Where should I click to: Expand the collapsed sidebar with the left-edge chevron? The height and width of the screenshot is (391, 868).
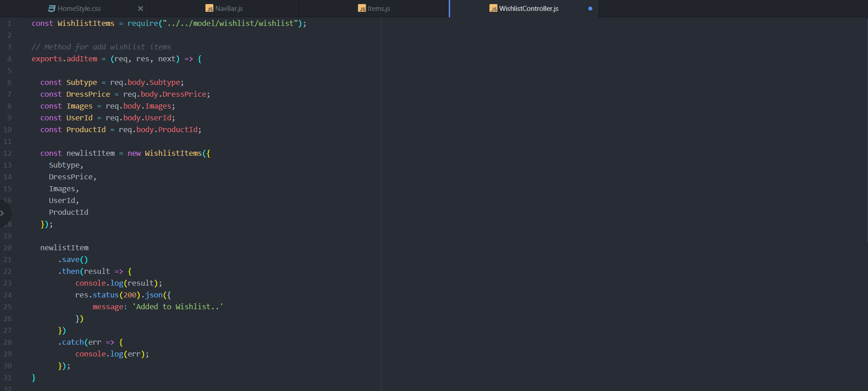(x=3, y=213)
